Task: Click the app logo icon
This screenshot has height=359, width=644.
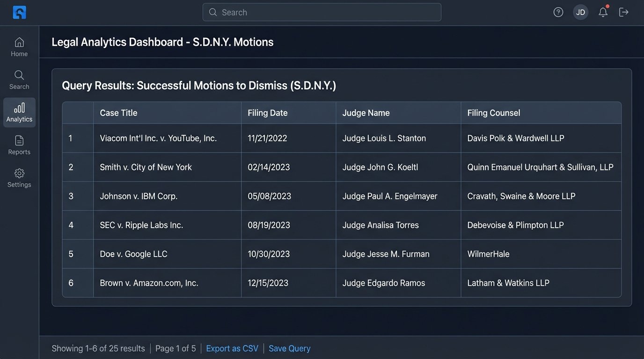Action: tap(19, 12)
